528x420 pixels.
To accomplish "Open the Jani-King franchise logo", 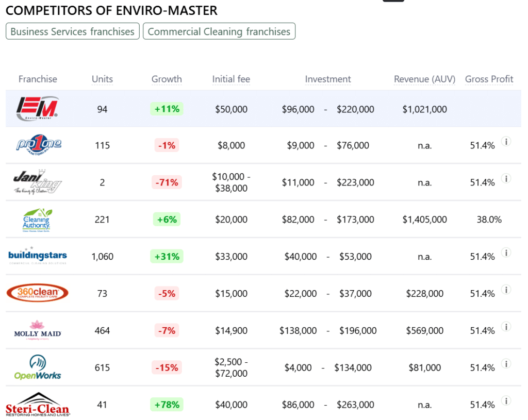I will pyautogui.click(x=37, y=182).
